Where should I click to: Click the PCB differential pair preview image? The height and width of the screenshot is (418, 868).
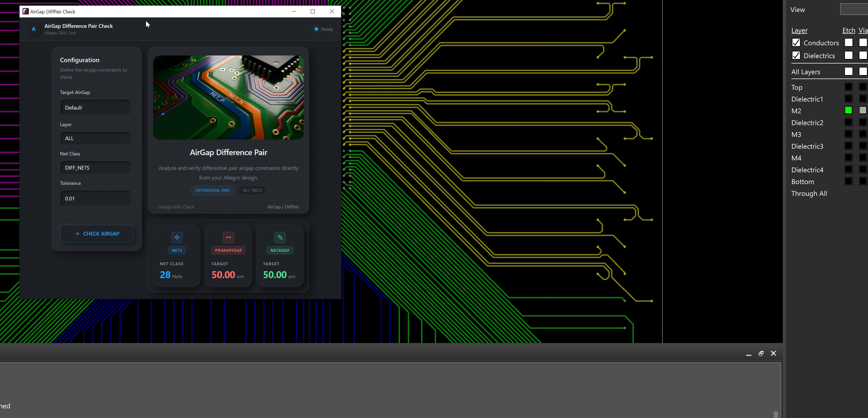tap(229, 98)
